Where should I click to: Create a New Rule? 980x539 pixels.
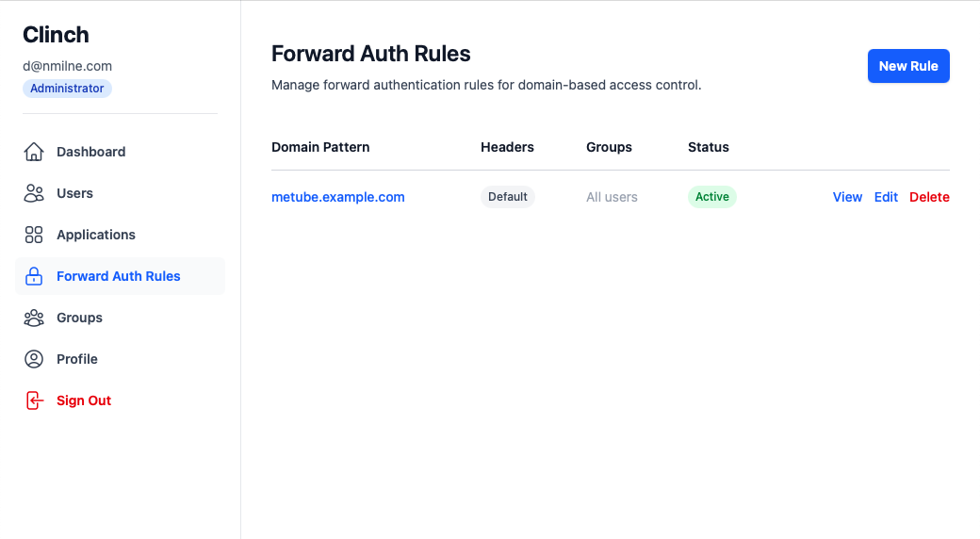tap(908, 66)
